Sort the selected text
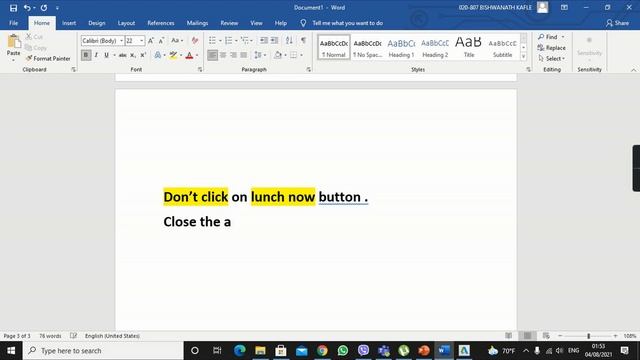 click(289, 40)
